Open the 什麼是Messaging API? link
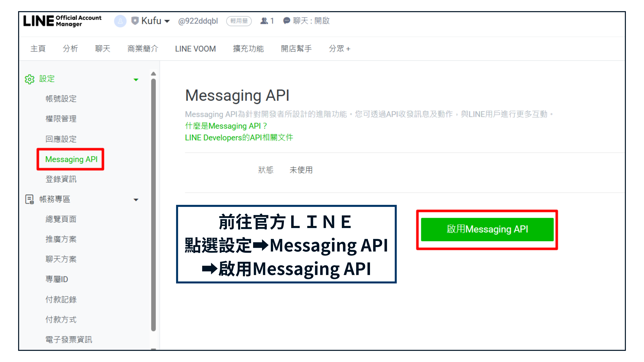The image size is (644, 362). (226, 126)
